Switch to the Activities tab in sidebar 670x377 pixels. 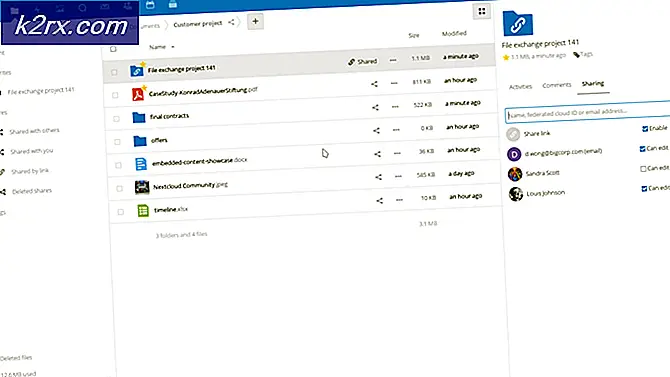click(520, 86)
